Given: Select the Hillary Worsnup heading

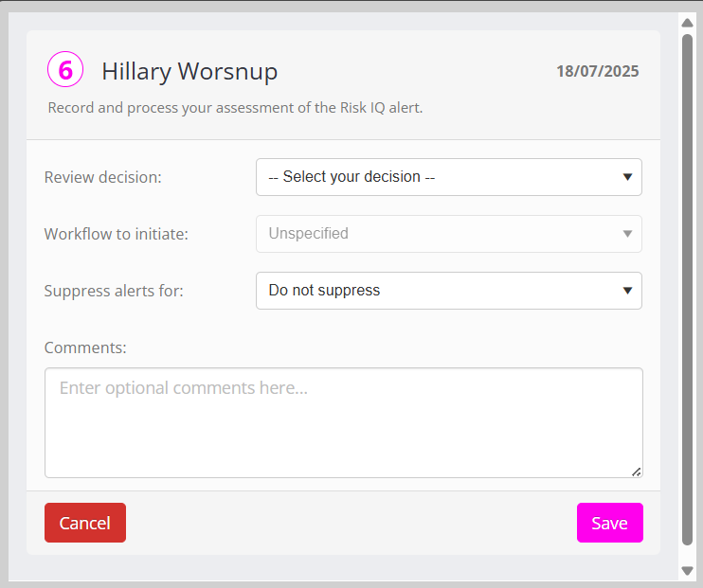Looking at the screenshot, I should (189, 72).
